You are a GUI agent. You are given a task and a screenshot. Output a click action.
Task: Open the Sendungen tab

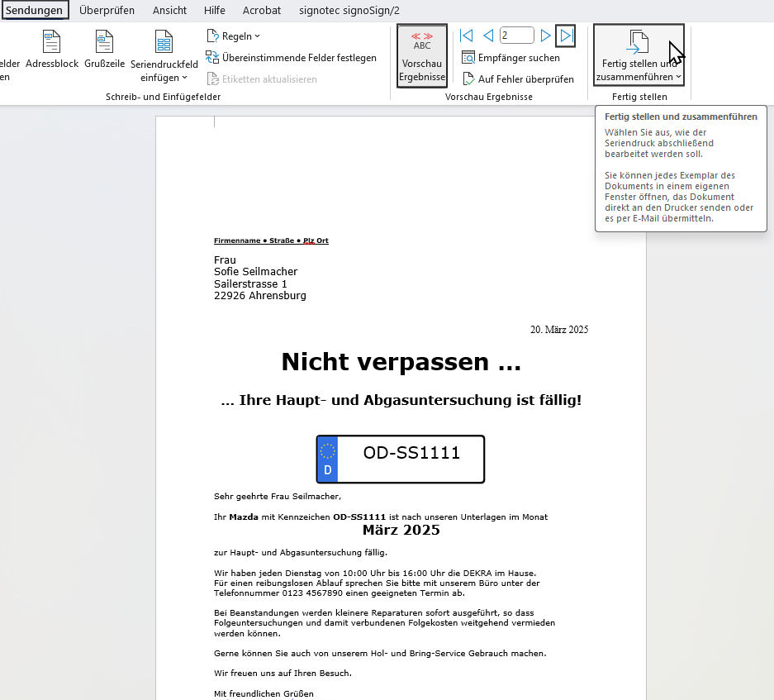(35, 11)
